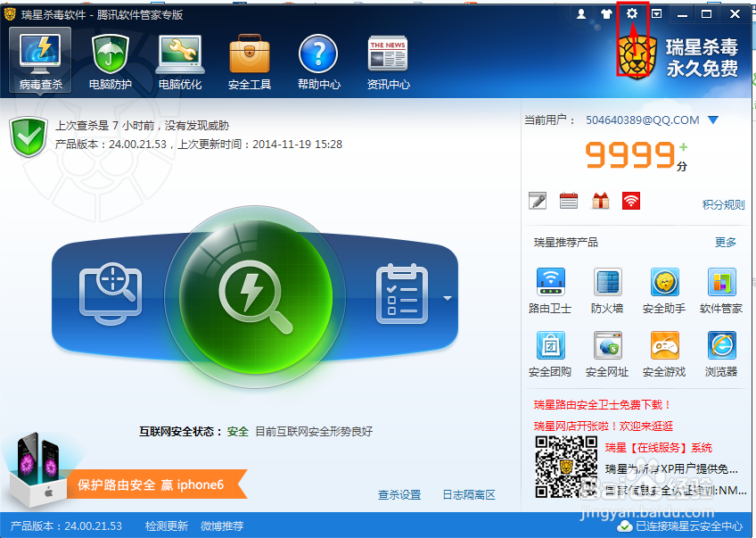Click 瑞星网店开张啦 shop link

click(x=604, y=426)
